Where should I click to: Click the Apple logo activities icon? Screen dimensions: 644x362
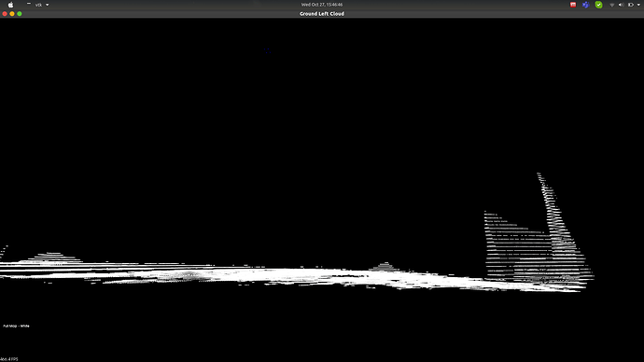tap(10, 5)
